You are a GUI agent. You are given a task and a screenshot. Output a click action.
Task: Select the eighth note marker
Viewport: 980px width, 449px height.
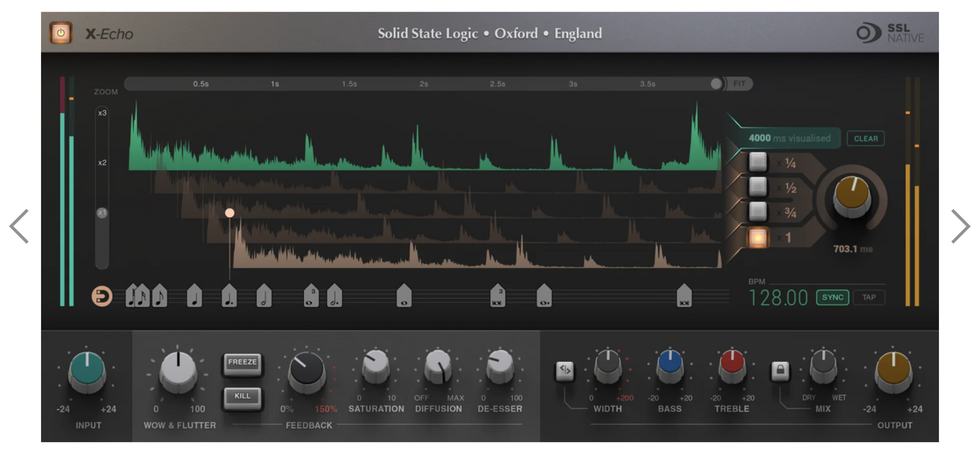[x=160, y=297]
